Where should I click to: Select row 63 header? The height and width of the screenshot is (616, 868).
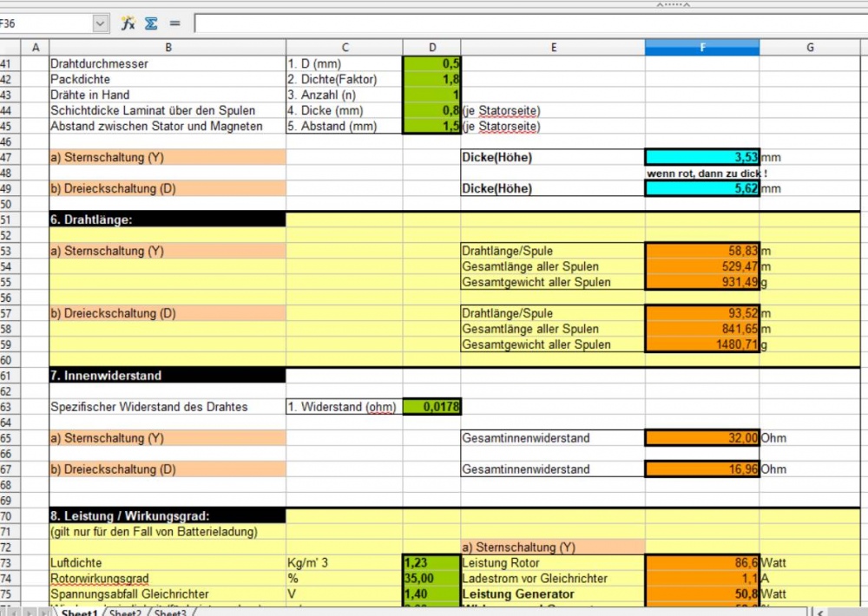tap(10, 407)
